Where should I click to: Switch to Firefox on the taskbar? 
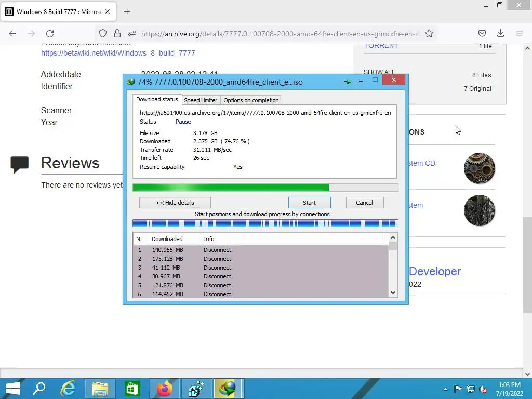click(x=165, y=389)
